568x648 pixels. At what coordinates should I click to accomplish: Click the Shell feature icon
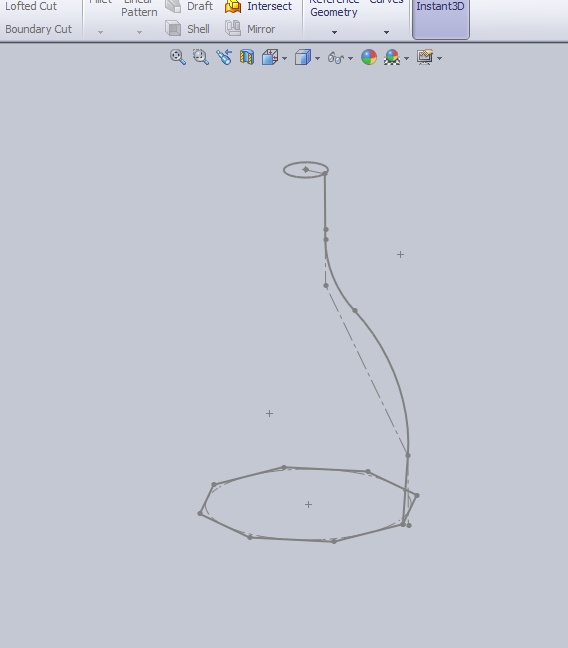173,29
